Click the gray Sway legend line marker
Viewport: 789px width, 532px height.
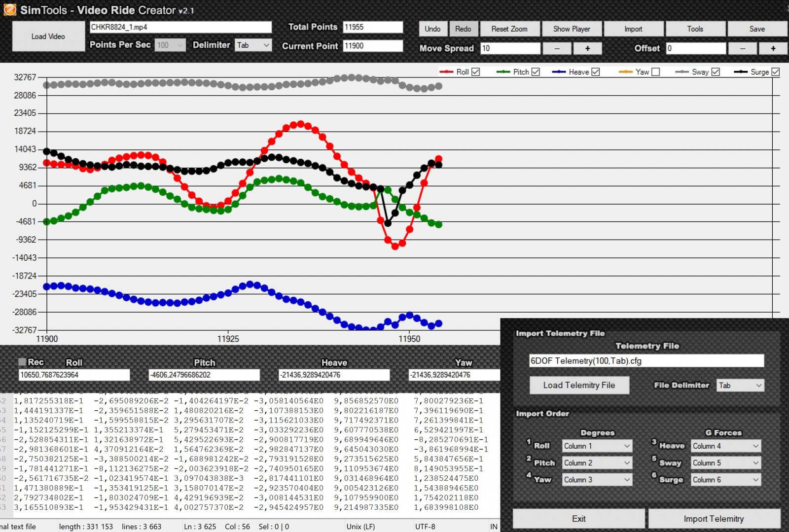pyautogui.click(x=682, y=72)
